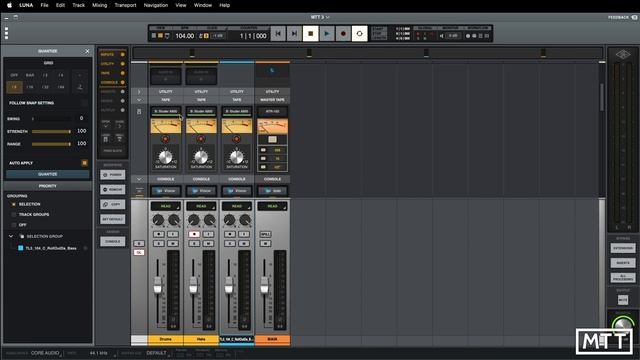Screen dimensions: 640x360
Task: Turn the Hats track Saturation knob
Action: pos(201,157)
